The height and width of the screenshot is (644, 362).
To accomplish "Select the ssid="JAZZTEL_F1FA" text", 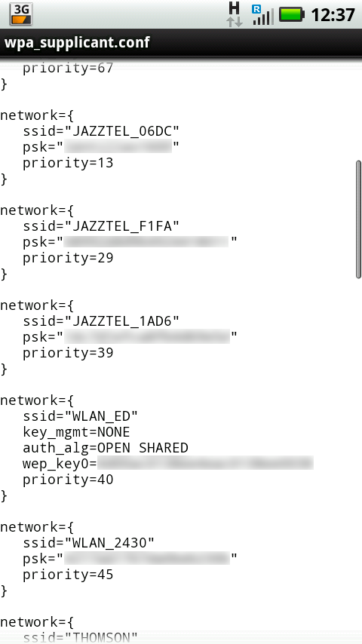I will [x=101, y=226].
